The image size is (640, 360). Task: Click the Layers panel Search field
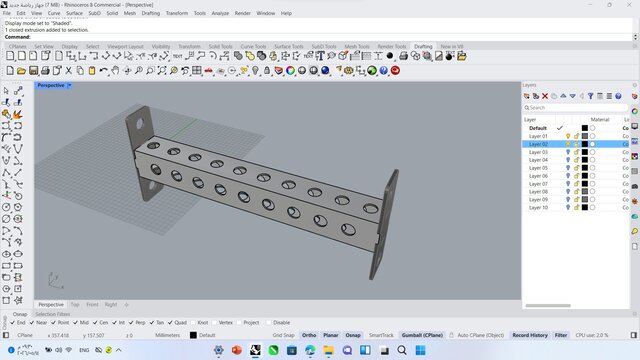coord(576,108)
